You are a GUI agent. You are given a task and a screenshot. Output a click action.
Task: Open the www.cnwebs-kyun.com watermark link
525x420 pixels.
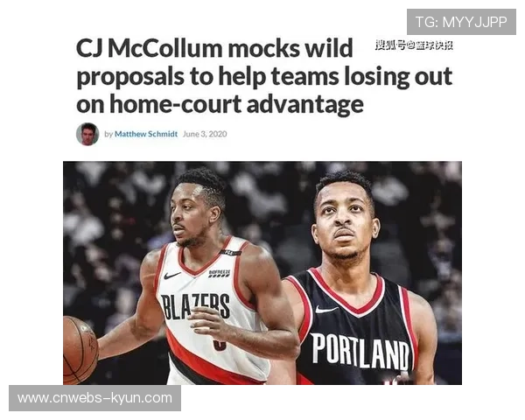click(x=94, y=398)
